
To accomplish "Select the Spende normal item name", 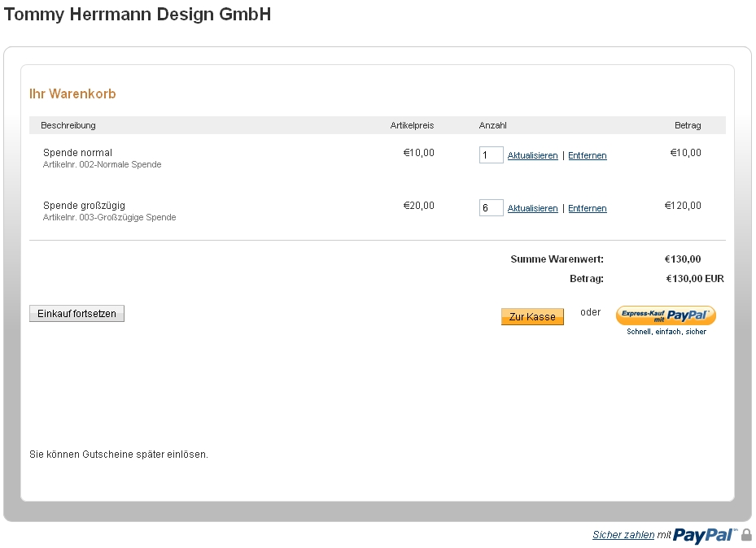I will [77, 153].
